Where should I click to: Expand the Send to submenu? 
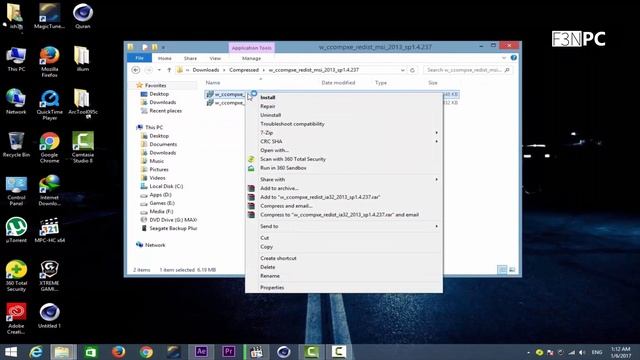(344, 226)
